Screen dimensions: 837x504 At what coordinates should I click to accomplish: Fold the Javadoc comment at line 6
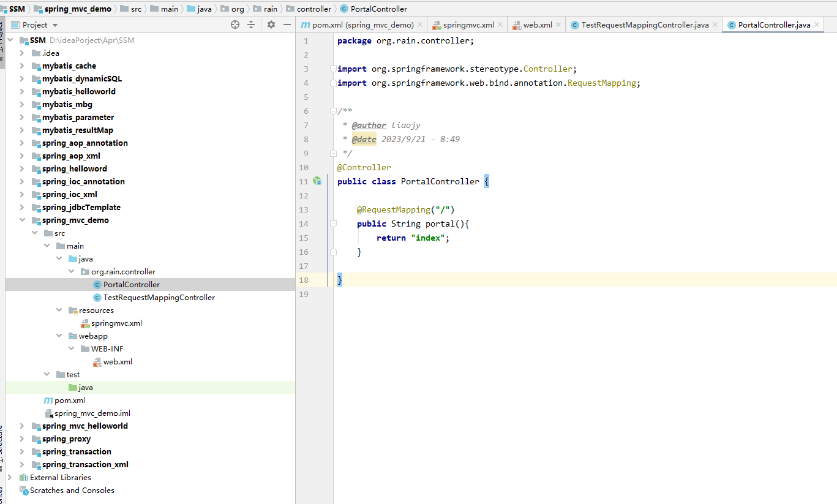[332, 111]
